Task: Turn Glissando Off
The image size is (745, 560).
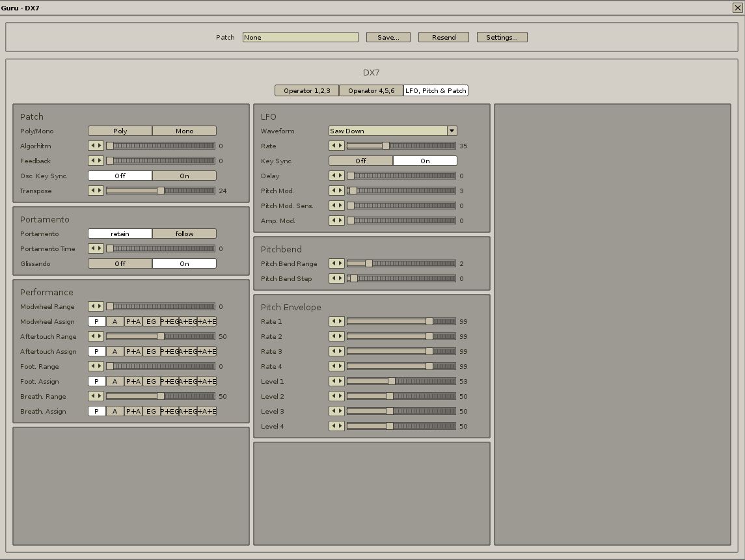Action: click(x=120, y=263)
